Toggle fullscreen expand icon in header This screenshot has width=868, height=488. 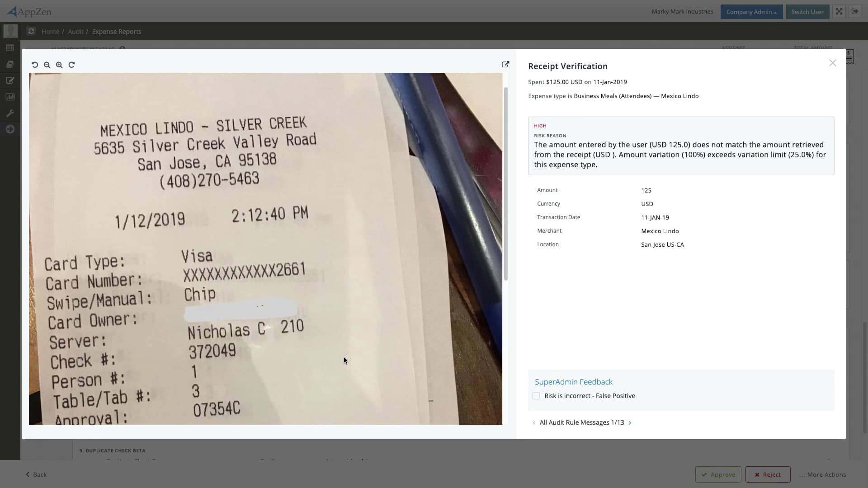coord(839,12)
